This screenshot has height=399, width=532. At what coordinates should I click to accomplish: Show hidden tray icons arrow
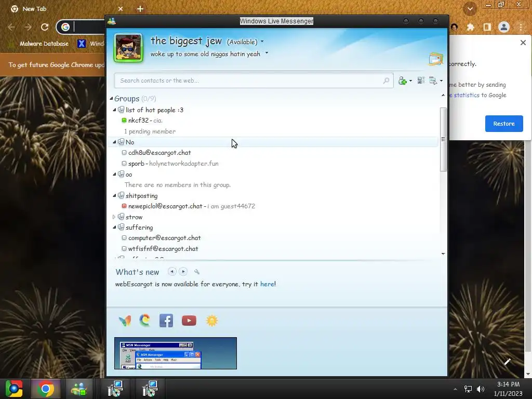(x=455, y=389)
